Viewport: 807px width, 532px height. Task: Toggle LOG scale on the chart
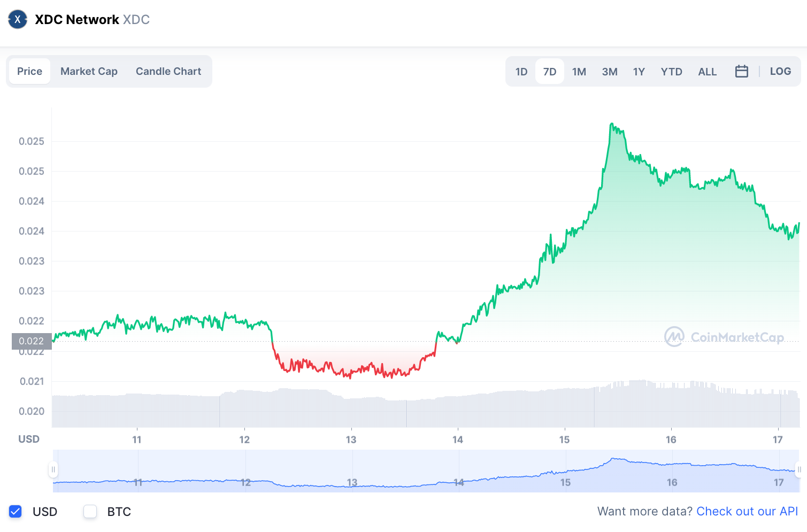pos(780,71)
